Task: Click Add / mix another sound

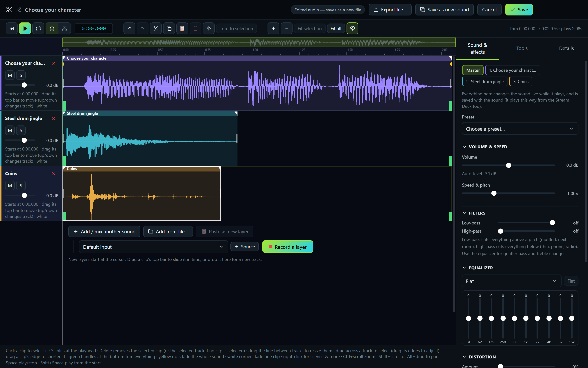Action: tap(104, 231)
